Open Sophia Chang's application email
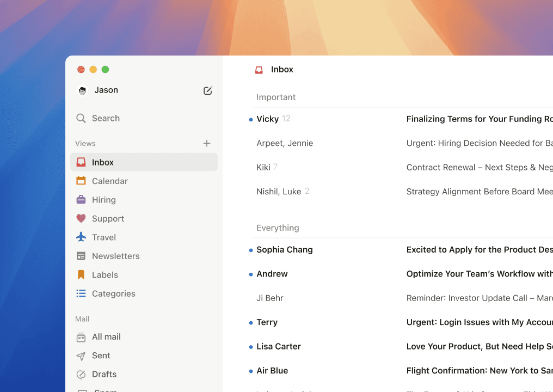The height and width of the screenshot is (392, 553). click(381, 249)
